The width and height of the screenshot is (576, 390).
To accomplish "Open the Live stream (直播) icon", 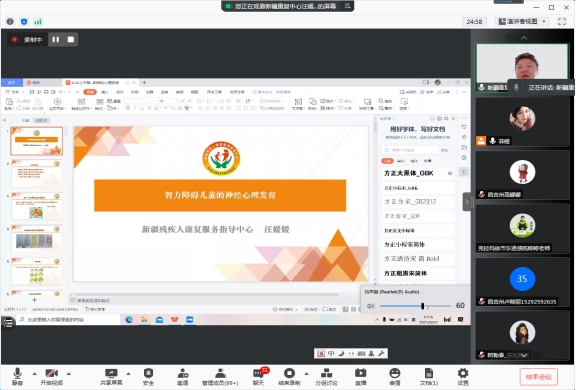I will (x=360, y=376).
